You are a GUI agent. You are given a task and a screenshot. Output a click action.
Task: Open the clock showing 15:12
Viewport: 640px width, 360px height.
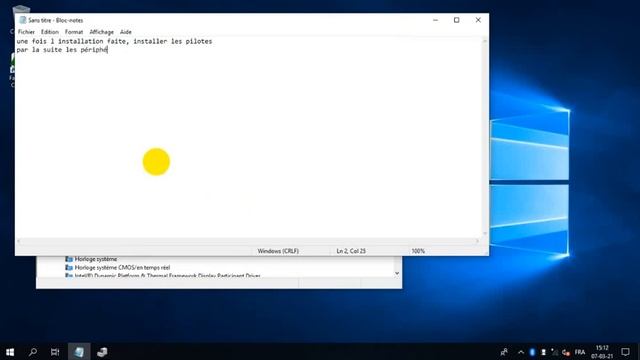tap(602, 352)
